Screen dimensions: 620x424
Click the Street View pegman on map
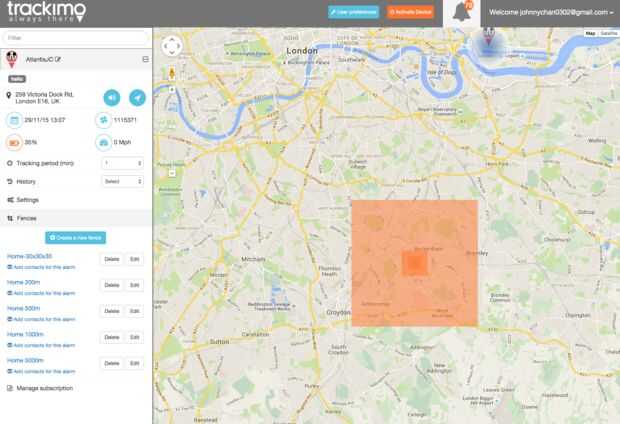click(x=172, y=74)
